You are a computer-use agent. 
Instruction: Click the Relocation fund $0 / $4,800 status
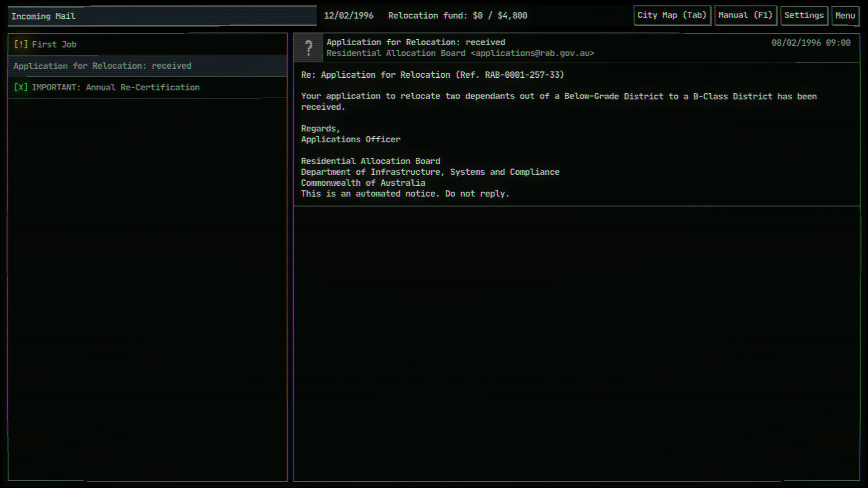pos(458,16)
